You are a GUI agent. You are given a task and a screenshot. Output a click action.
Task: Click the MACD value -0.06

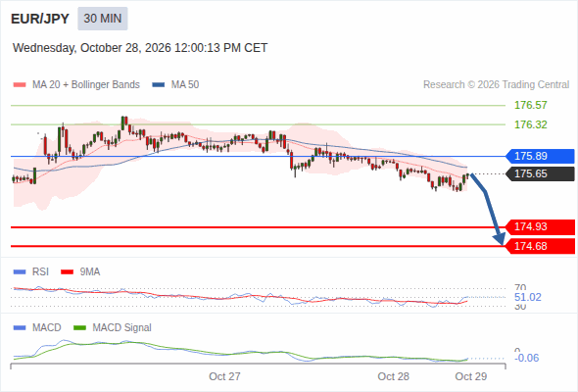[x=526, y=358]
